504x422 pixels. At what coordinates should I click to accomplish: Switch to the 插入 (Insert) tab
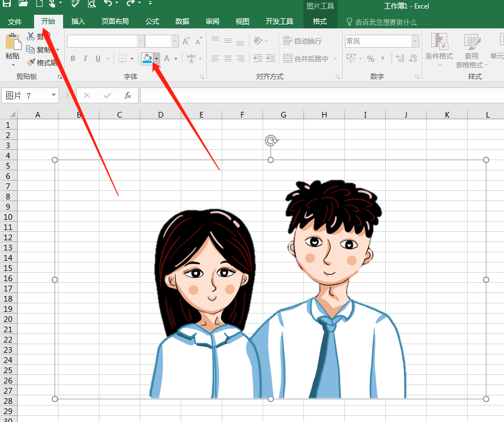(78, 22)
